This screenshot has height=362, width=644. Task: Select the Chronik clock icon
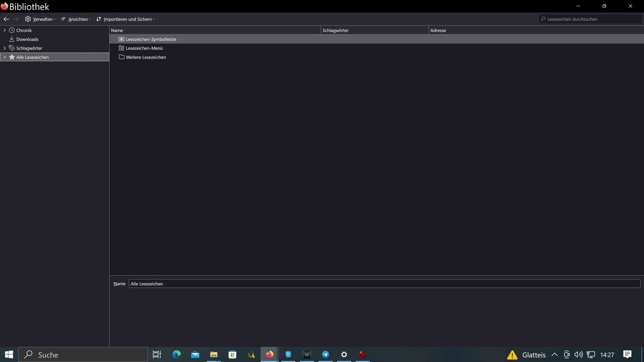click(12, 30)
